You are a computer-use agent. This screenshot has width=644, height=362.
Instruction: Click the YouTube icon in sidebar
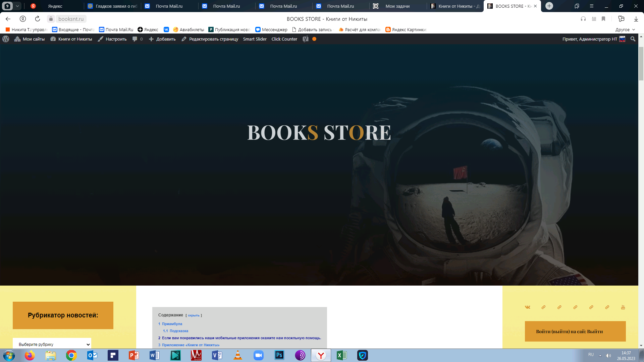[623, 307]
